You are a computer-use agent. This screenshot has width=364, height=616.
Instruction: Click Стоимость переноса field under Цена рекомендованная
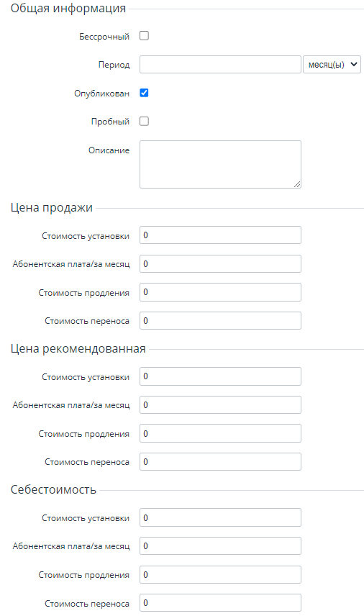(220, 461)
